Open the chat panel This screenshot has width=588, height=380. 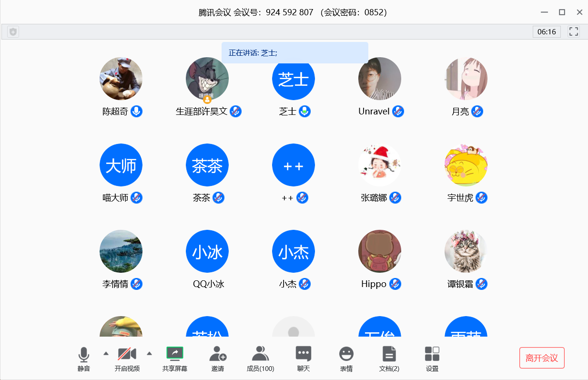click(304, 354)
